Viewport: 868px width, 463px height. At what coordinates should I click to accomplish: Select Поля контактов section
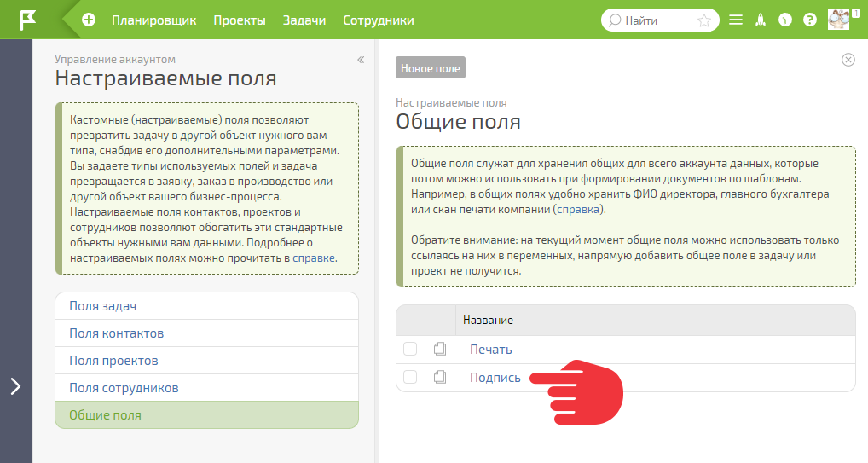[207, 333]
